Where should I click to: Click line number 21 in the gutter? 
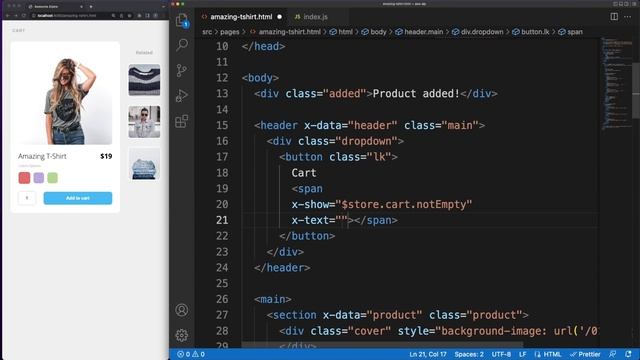tap(222, 220)
